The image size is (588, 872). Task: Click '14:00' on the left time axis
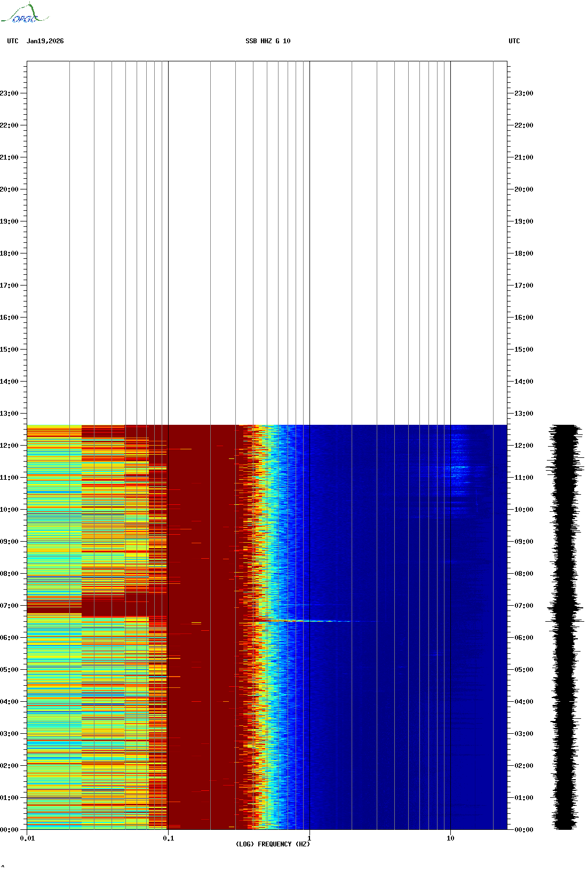[9, 382]
